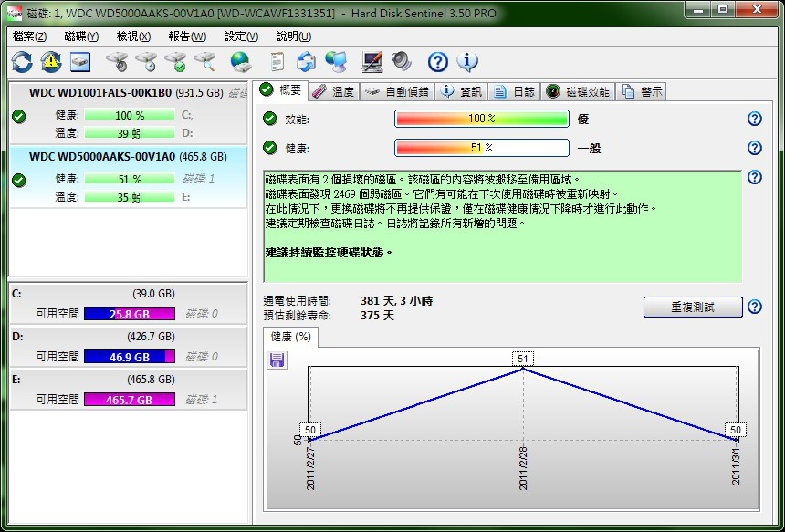Click the 100 % health bar of WD1001FALS
The height and width of the screenshot is (532, 785).
click(130, 115)
